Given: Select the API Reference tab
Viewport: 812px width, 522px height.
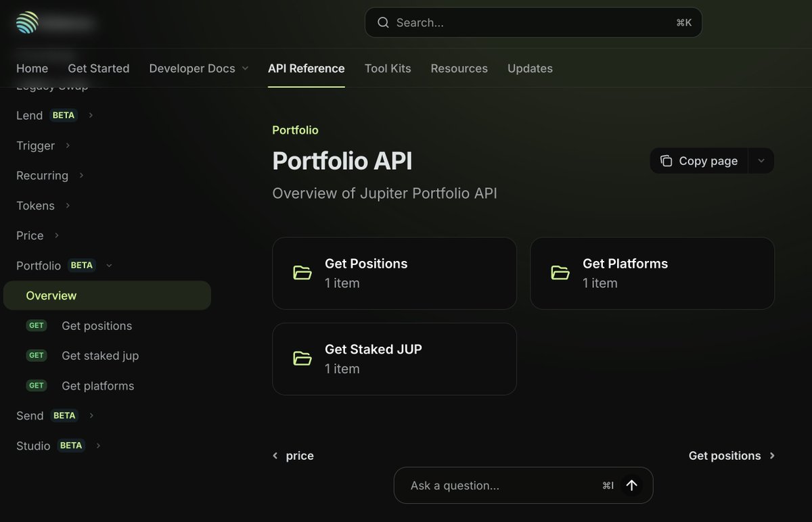Looking at the screenshot, I should [x=307, y=68].
